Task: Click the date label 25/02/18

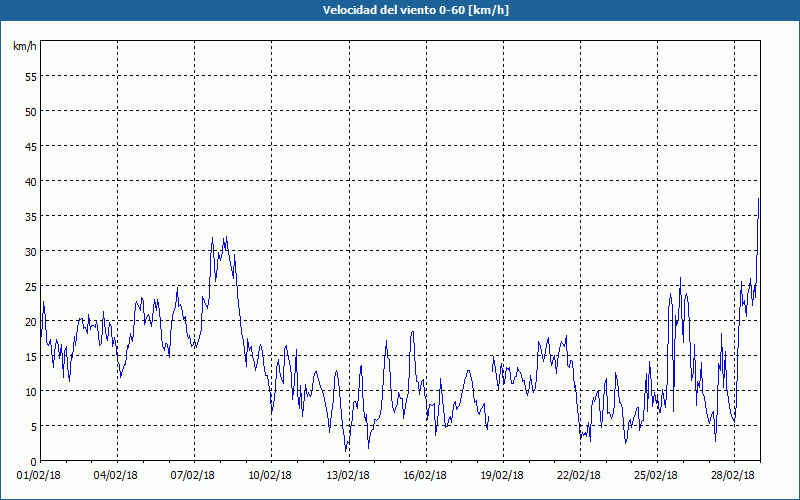Action: (x=656, y=475)
